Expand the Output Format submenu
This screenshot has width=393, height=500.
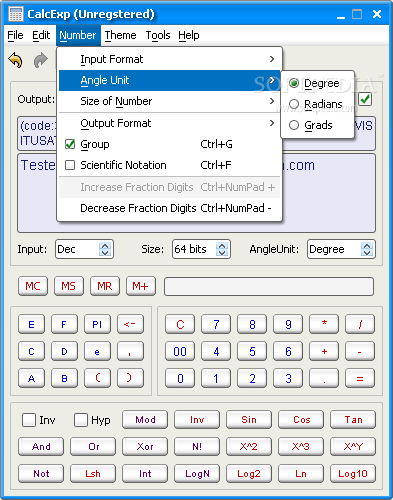170,123
